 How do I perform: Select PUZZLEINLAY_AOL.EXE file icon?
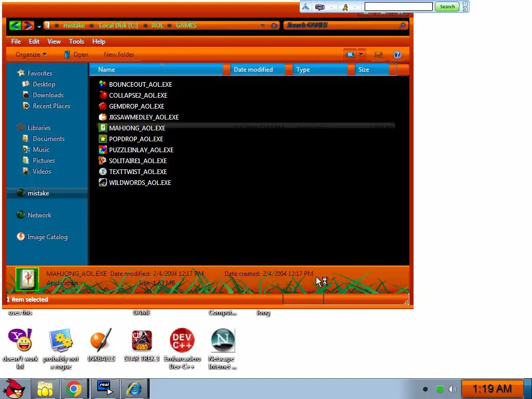coord(102,150)
